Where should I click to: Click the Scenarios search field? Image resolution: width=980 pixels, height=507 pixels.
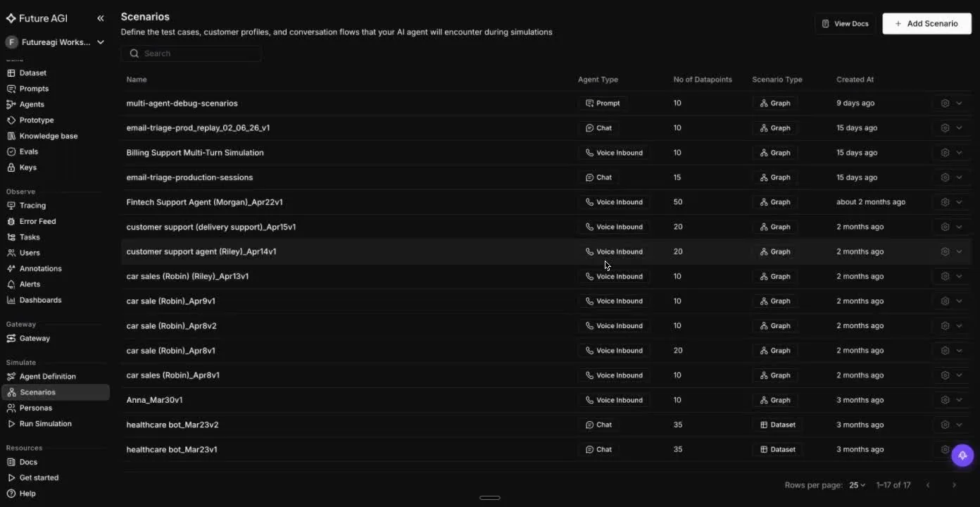tap(191, 54)
